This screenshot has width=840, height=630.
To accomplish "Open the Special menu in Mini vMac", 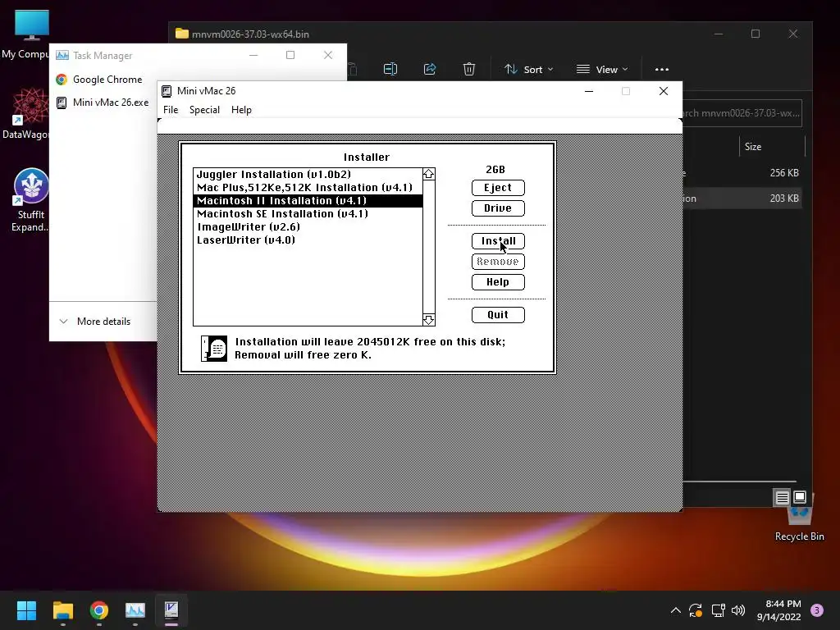I will (x=204, y=110).
